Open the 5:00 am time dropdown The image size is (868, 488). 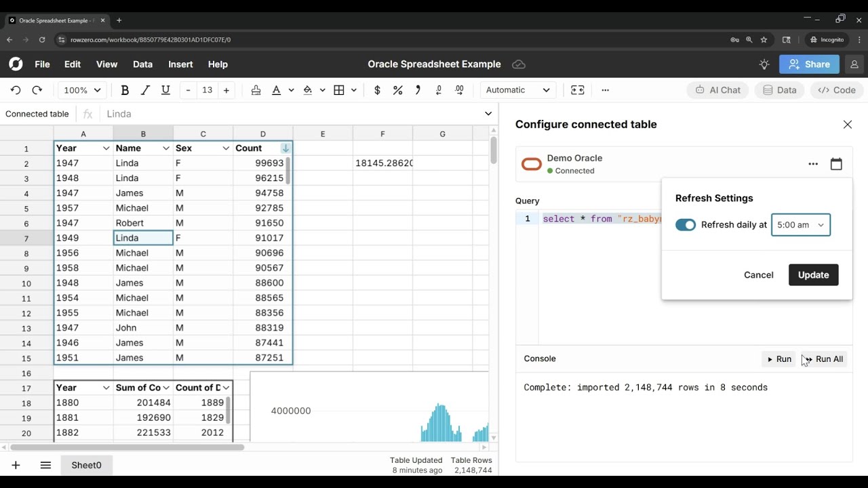[801, 225]
